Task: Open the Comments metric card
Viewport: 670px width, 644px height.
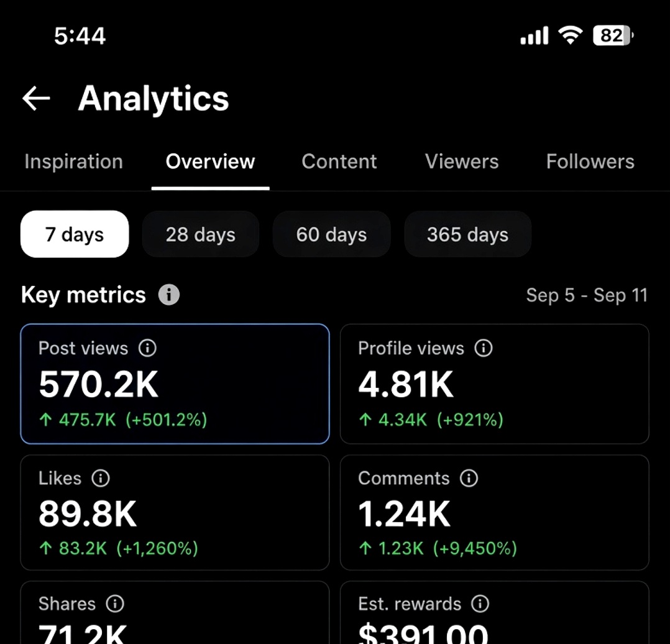Action: click(x=494, y=512)
